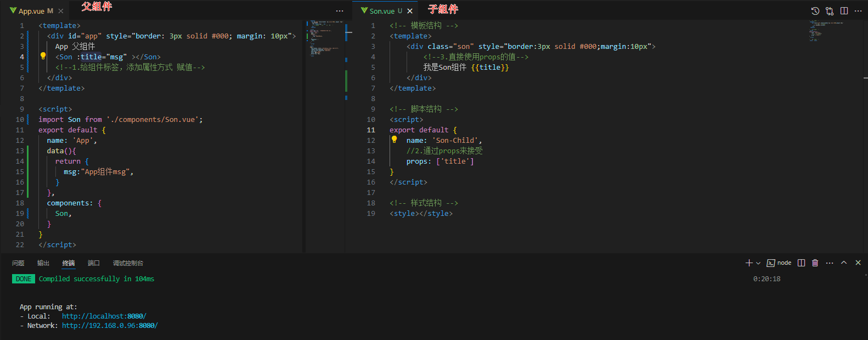This screenshot has height=340, width=868.
Task: Click the '<!-- 模板结构 -->' comment in Son.vue
Action: [424, 25]
